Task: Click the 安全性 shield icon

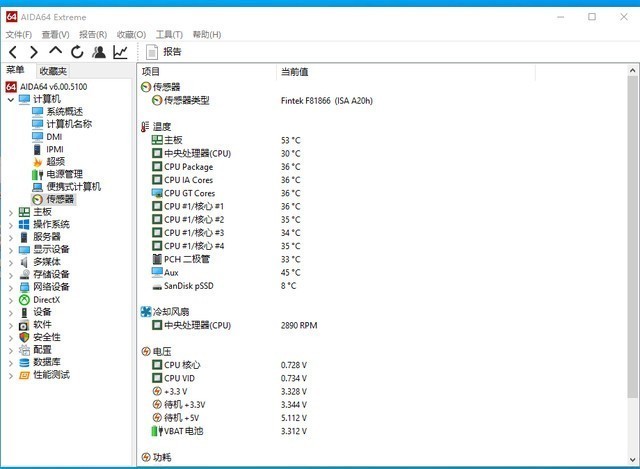Action: click(24, 337)
